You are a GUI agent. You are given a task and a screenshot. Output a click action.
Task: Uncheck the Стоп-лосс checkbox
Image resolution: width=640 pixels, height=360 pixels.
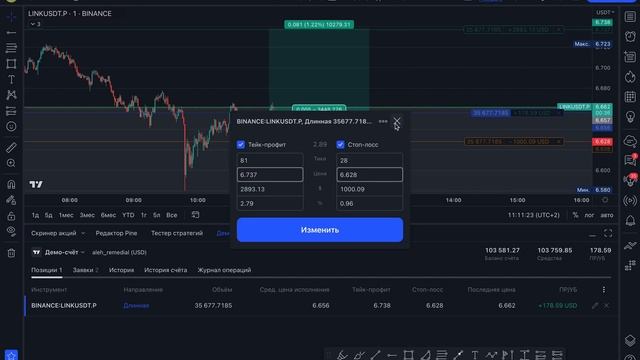point(340,144)
